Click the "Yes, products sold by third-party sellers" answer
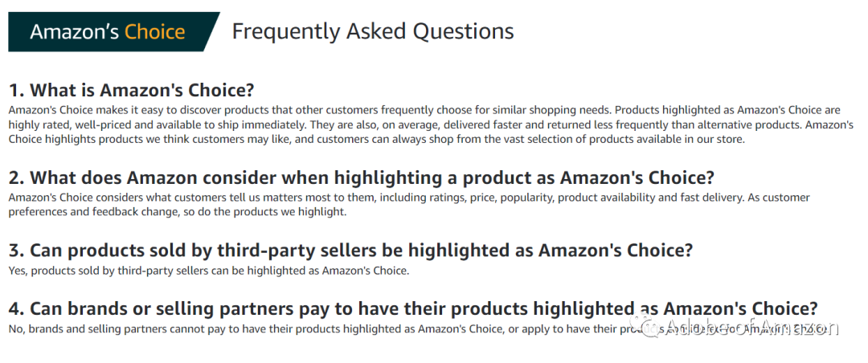The width and height of the screenshot is (868, 363). tap(209, 271)
